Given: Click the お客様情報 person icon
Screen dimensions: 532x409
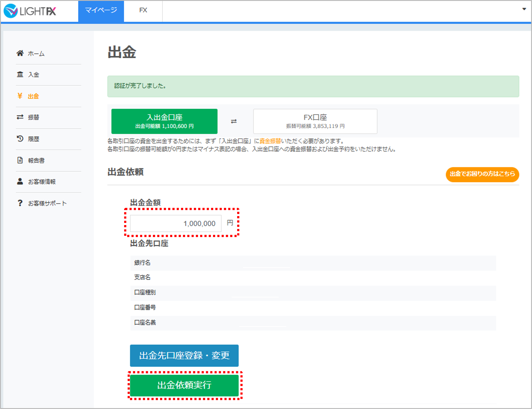Looking at the screenshot, I should click(x=20, y=182).
